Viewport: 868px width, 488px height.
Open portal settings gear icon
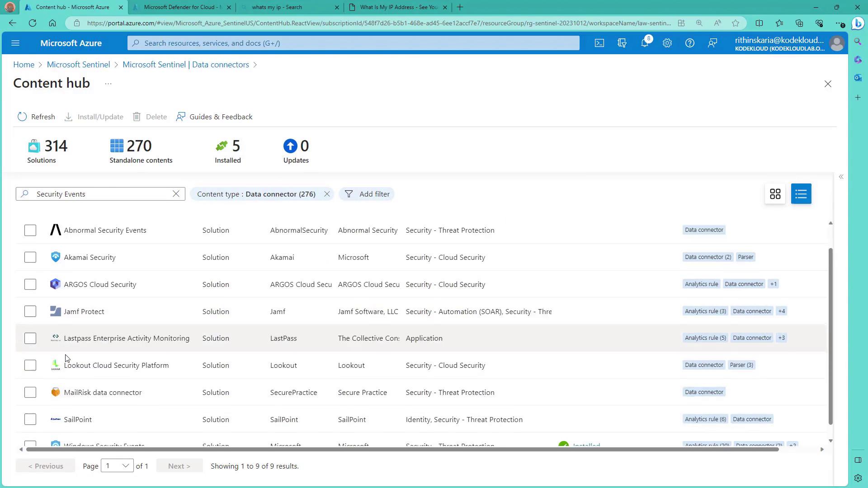point(667,43)
